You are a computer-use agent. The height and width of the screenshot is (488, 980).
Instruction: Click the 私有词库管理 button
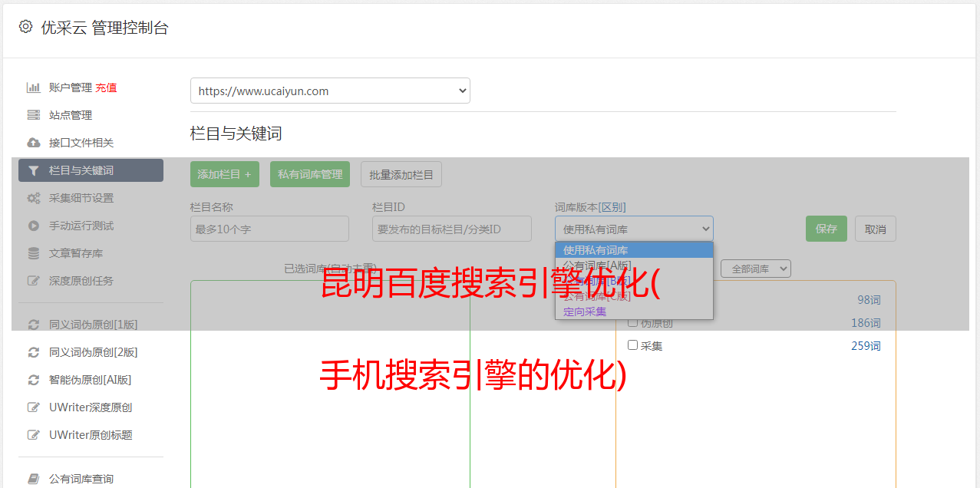coord(310,174)
